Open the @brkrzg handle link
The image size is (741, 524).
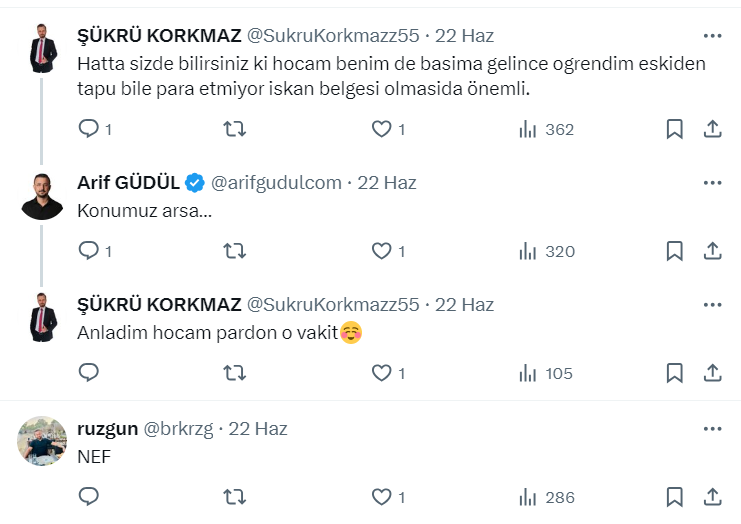pyautogui.click(x=178, y=429)
